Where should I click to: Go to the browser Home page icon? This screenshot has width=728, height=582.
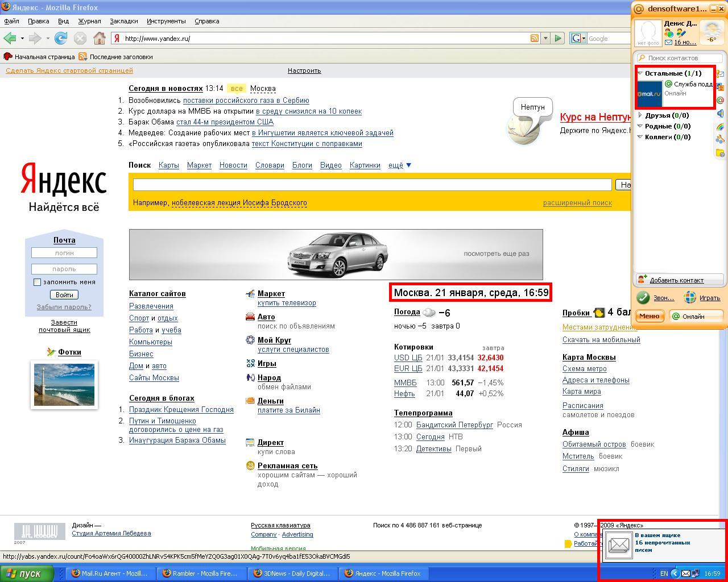coord(100,38)
